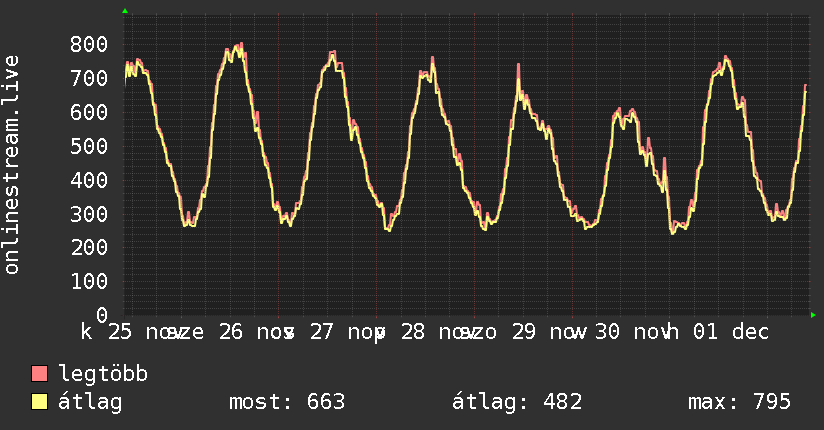Click the 29 nov date label
The image size is (824, 430).
pyautogui.click(x=549, y=332)
